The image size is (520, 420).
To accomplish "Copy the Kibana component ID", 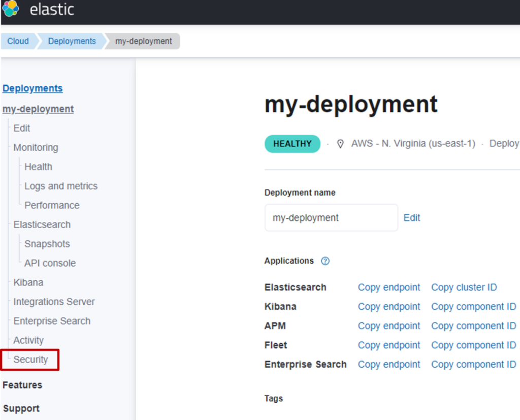I will tap(473, 307).
